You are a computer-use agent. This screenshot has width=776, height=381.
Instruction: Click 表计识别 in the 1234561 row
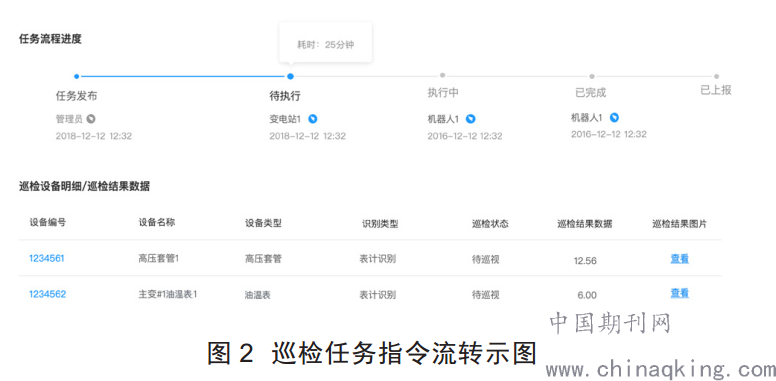click(378, 258)
